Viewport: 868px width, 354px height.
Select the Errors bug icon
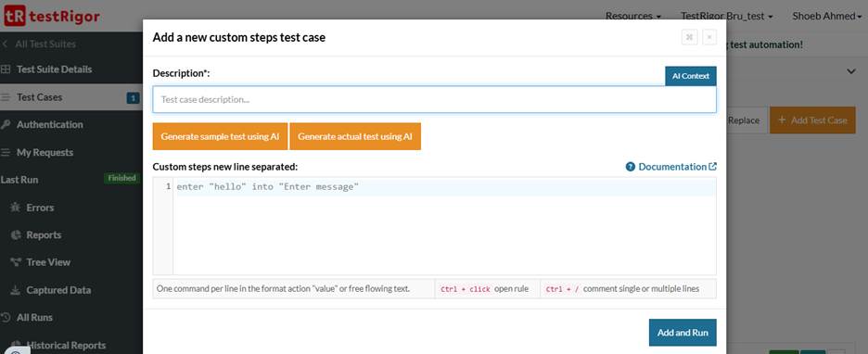[16, 208]
